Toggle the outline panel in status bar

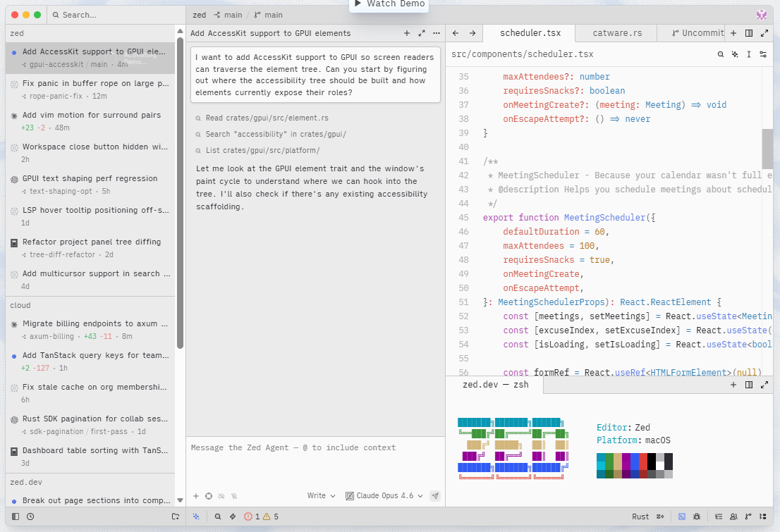[719, 516]
